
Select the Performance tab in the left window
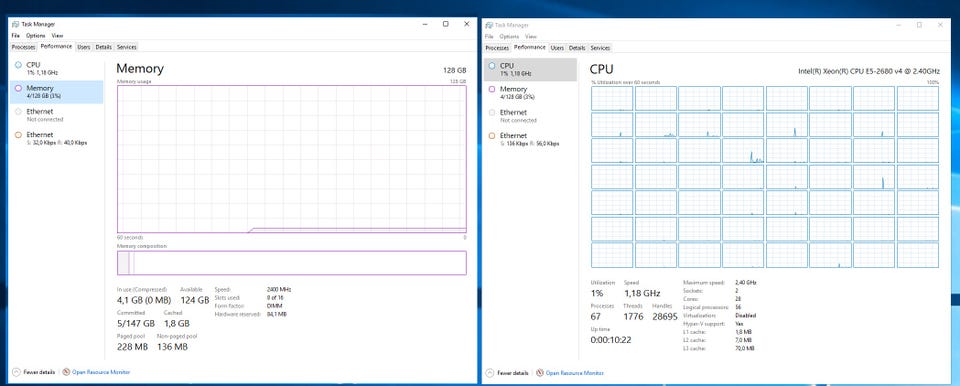click(x=56, y=46)
